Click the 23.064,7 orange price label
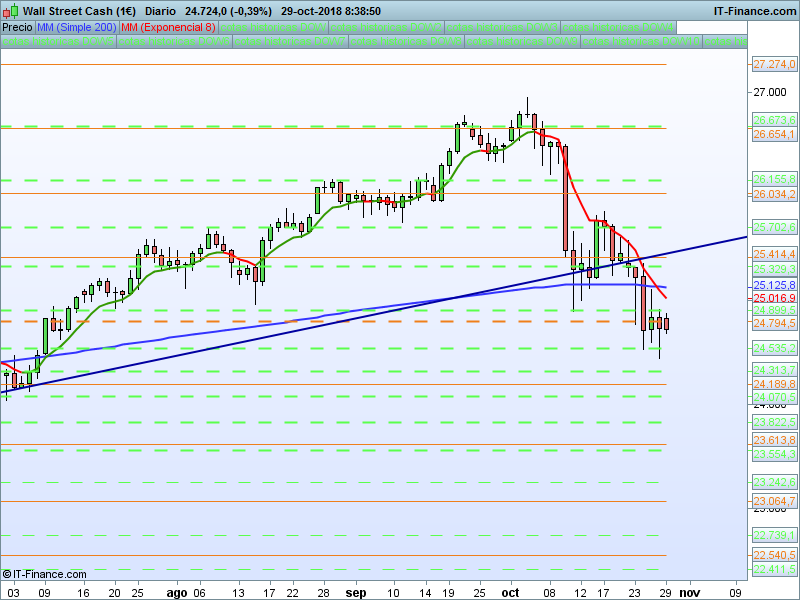The image size is (800, 600). (774, 501)
